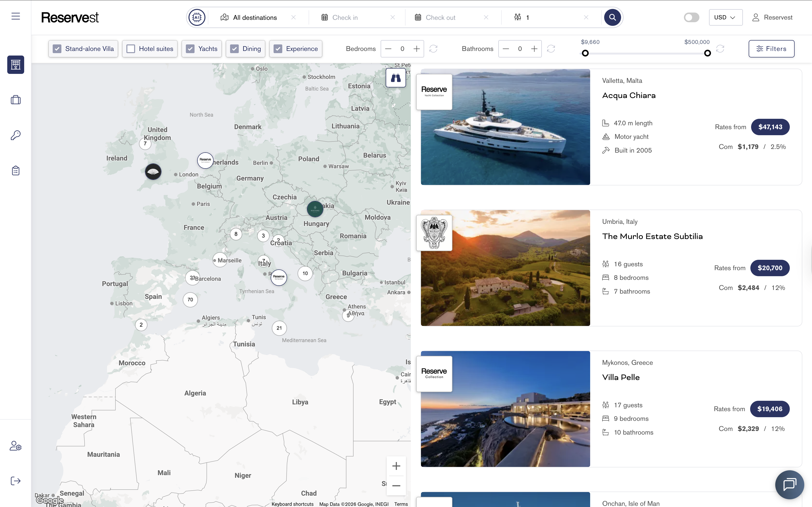Open the hamburger menu

coord(16,16)
